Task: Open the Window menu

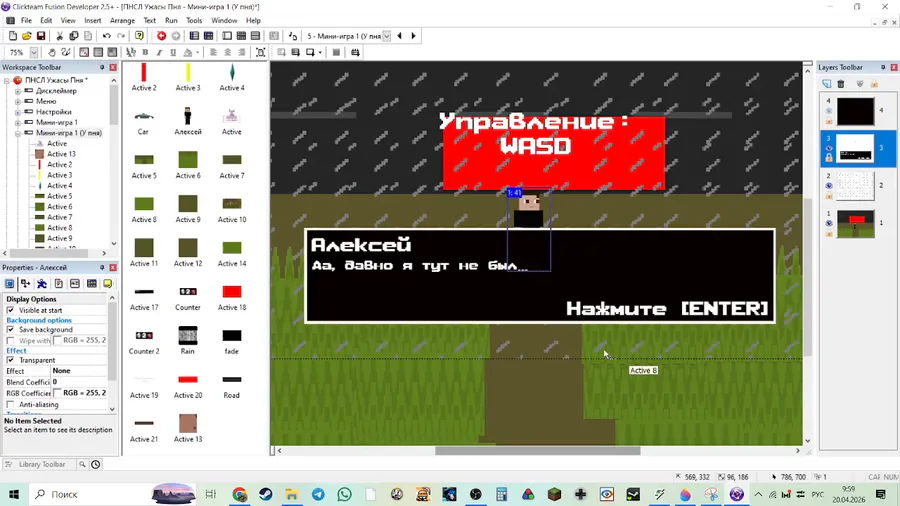Action: [x=224, y=20]
